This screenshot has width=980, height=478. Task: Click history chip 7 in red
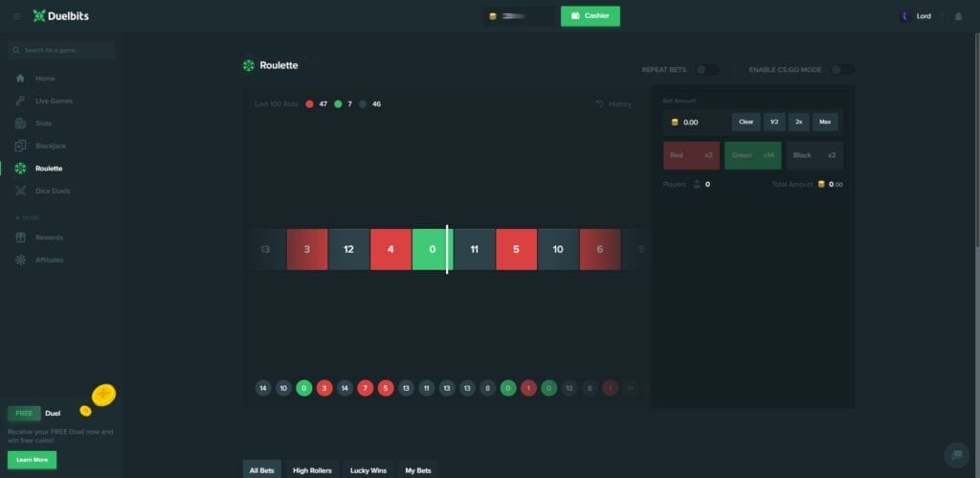pos(365,389)
